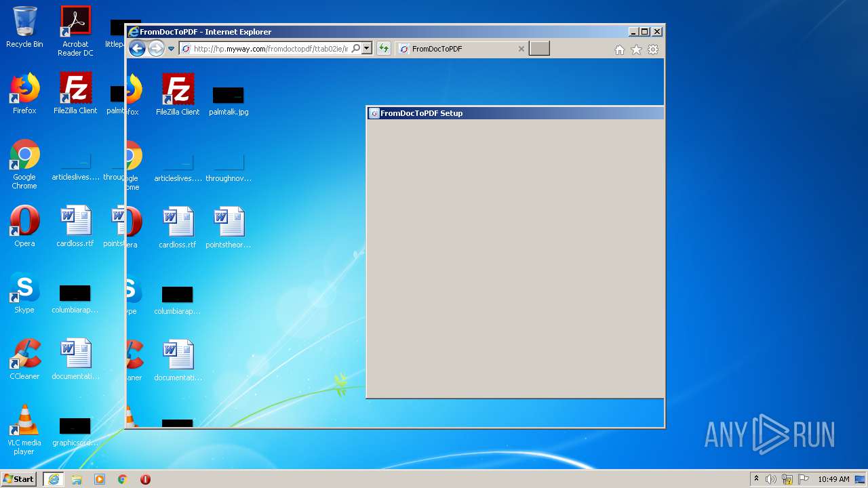This screenshot has width=868, height=488.
Task: Open Windows Explorer from the taskbar
Action: coord(77,479)
